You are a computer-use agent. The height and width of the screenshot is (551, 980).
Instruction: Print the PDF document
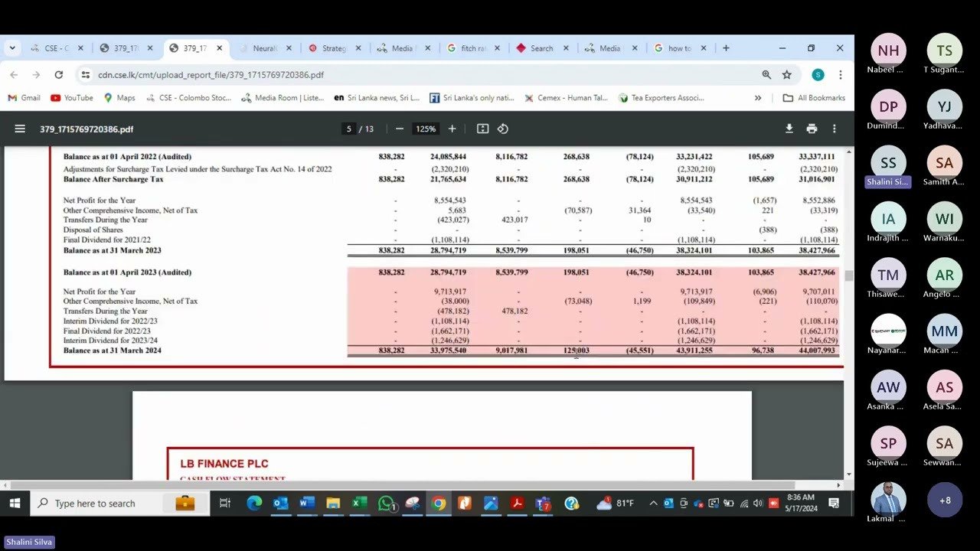coord(812,129)
